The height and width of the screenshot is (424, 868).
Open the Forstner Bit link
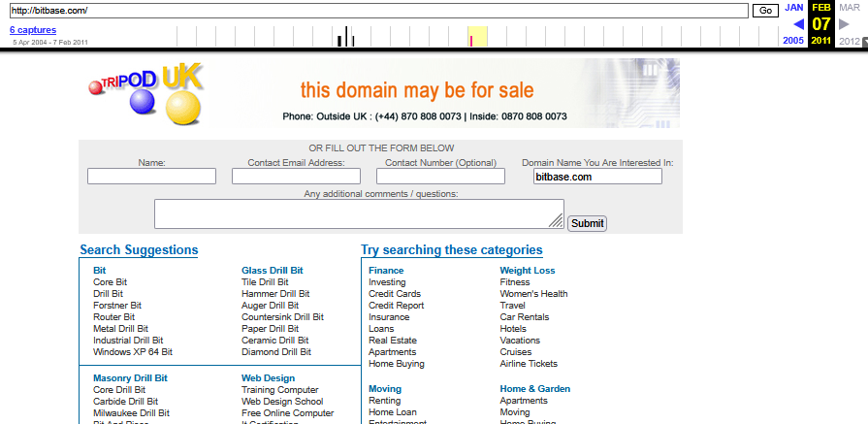tap(117, 306)
